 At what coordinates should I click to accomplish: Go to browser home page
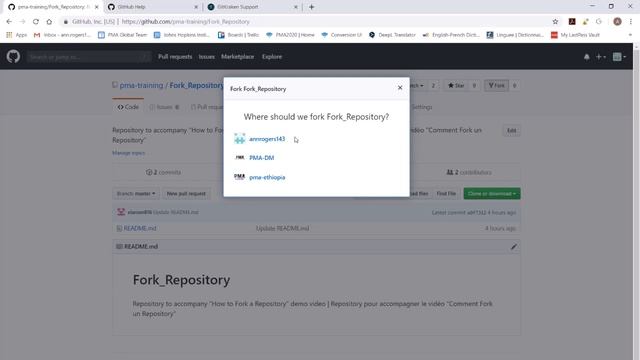coord(49,22)
